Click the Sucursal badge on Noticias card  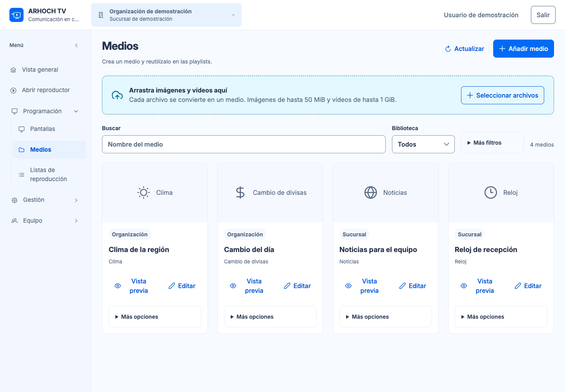[354, 234]
